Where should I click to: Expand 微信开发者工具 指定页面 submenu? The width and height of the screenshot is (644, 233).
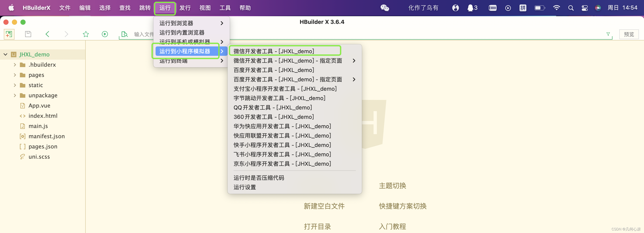pyautogui.click(x=354, y=60)
